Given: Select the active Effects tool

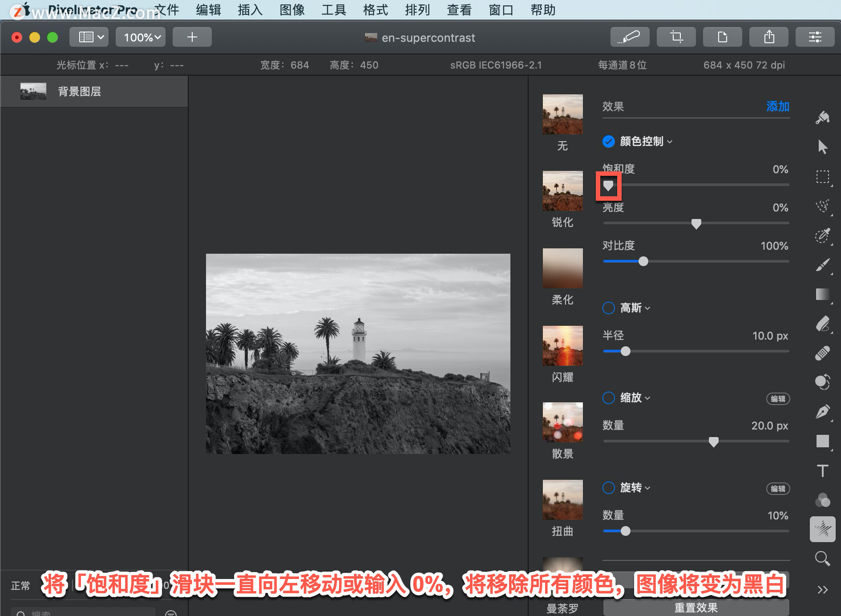Looking at the screenshot, I should (822, 529).
